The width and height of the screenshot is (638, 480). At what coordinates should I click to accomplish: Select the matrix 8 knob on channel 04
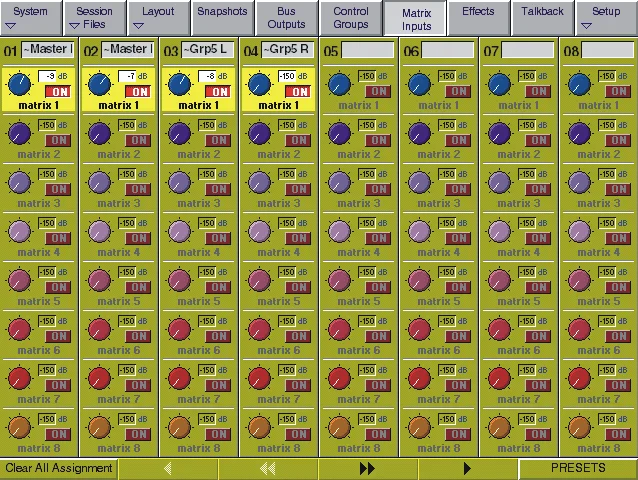point(259,428)
